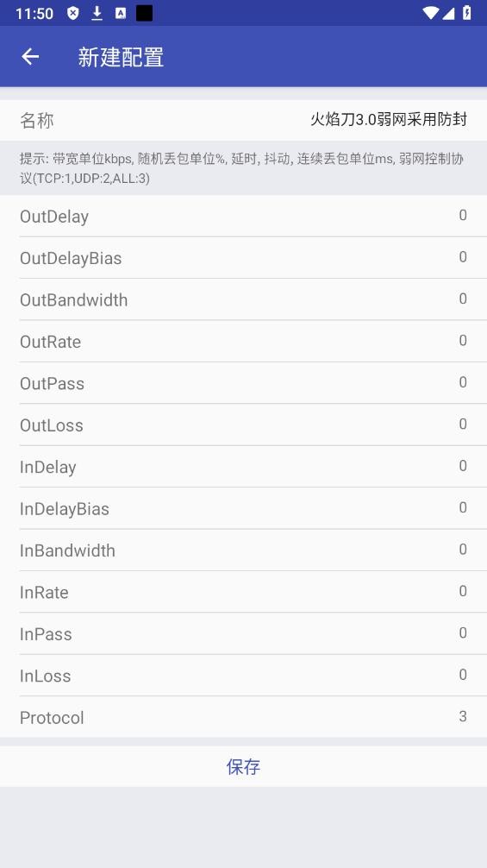The width and height of the screenshot is (487, 868).
Task: Tap the black square notification icon
Action: point(144,13)
